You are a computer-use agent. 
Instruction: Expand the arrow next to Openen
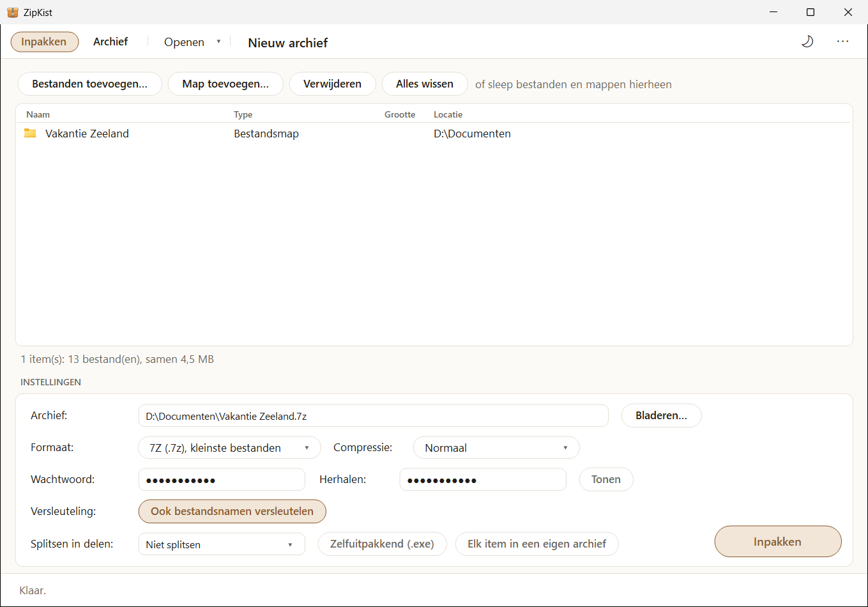point(218,42)
